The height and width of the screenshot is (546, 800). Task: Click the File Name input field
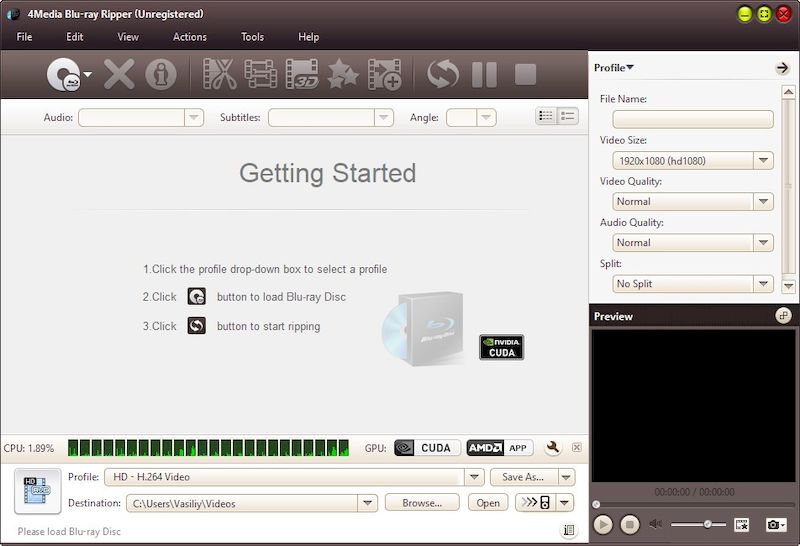[686, 119]
